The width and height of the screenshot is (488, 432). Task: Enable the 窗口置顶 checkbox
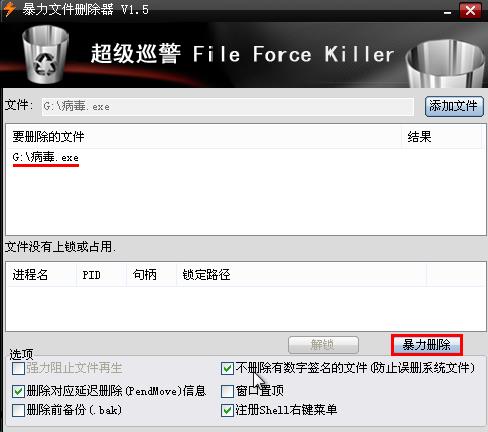click(x=227, y=391)
